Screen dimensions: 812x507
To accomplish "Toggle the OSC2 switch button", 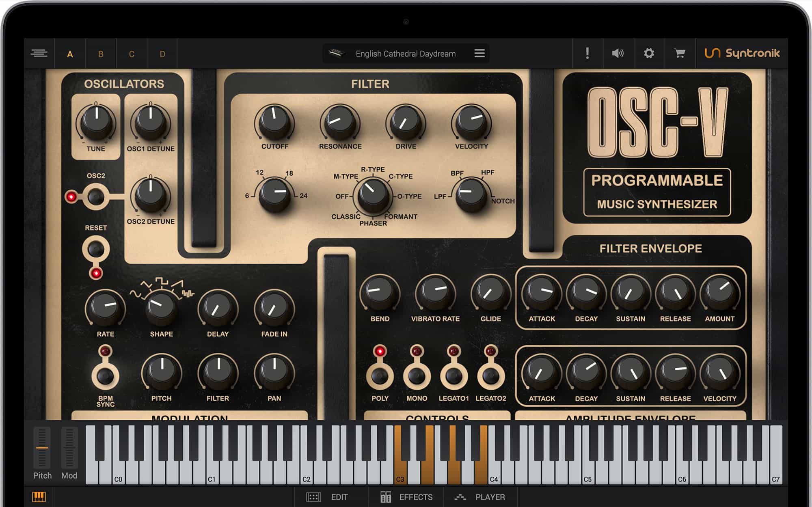I will (x=96, y=197).
